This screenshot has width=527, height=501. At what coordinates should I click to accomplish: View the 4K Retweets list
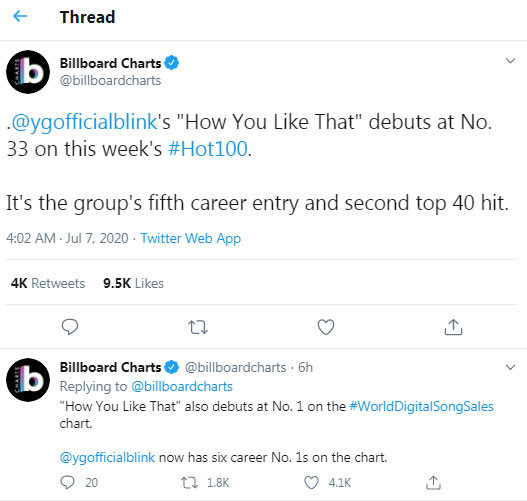48,283
